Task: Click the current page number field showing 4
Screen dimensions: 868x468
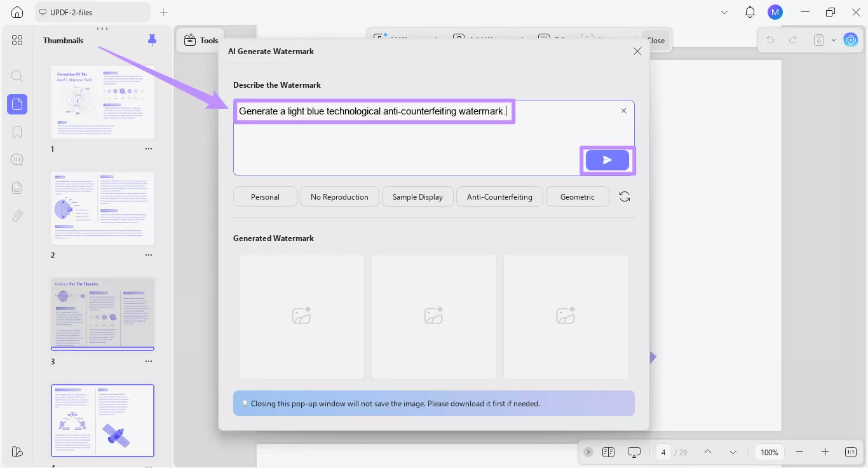Action: pos(663,452)
